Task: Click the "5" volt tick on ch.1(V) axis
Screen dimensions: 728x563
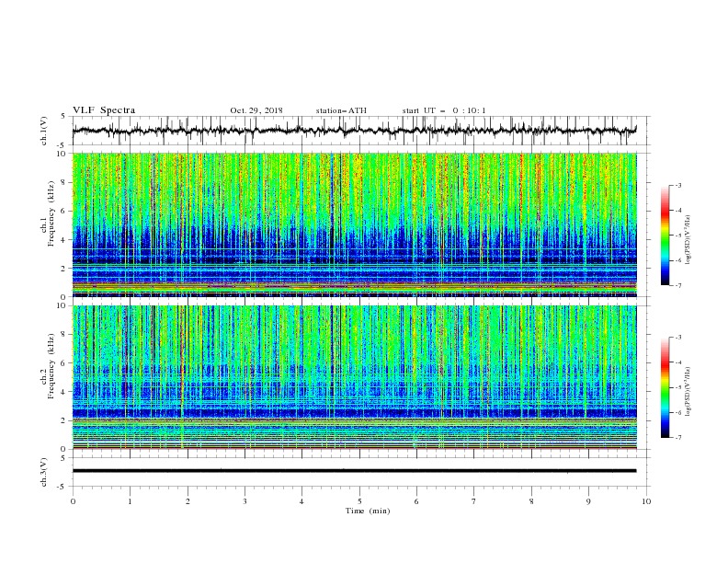Action: 64,117
